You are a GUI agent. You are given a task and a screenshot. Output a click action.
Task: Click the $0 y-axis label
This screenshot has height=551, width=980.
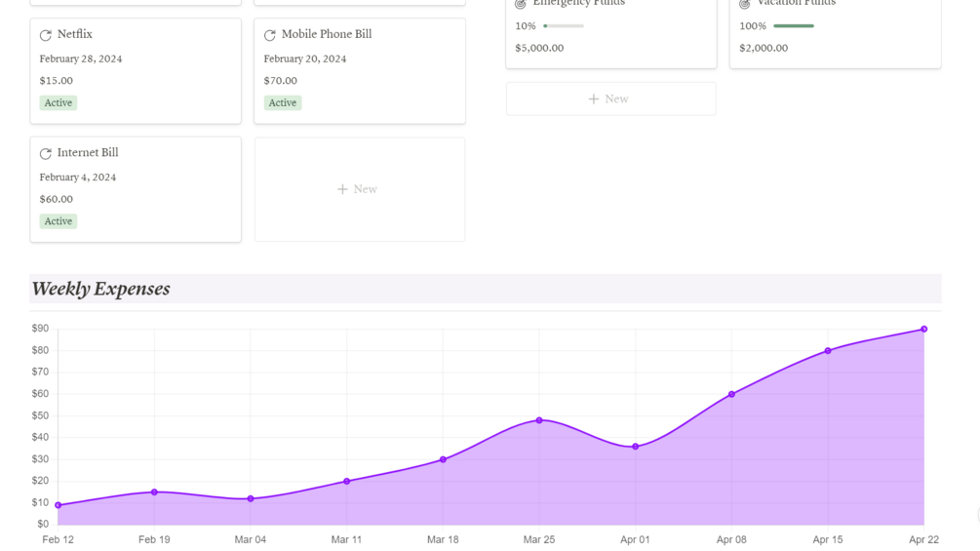pos(43,524)
